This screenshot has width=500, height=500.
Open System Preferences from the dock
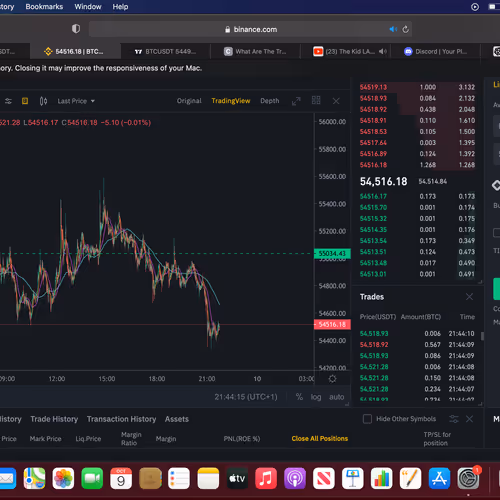(468, 478)
